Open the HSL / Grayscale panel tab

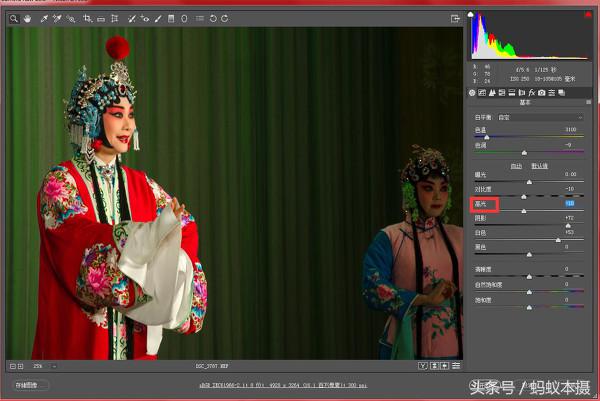tap(502, 93)
